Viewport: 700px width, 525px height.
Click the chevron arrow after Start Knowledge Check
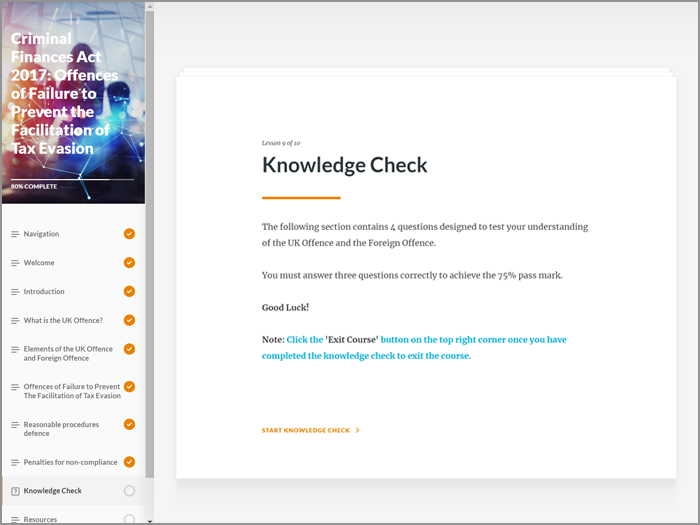[358, 431]
